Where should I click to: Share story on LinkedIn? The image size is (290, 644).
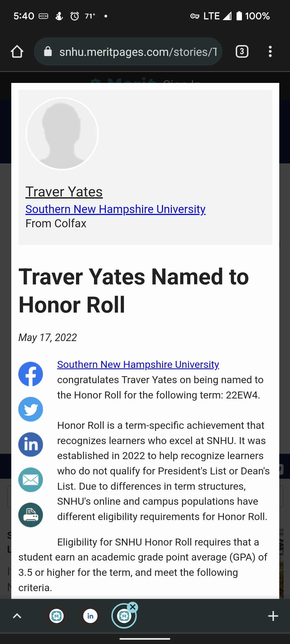click(31, 444)
